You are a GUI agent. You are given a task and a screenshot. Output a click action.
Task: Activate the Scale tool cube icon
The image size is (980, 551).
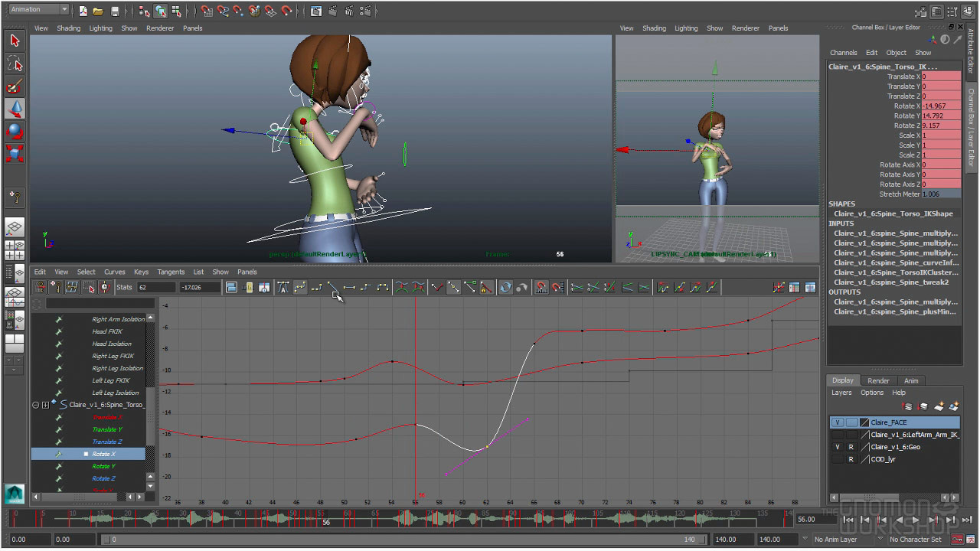(15, 154)
